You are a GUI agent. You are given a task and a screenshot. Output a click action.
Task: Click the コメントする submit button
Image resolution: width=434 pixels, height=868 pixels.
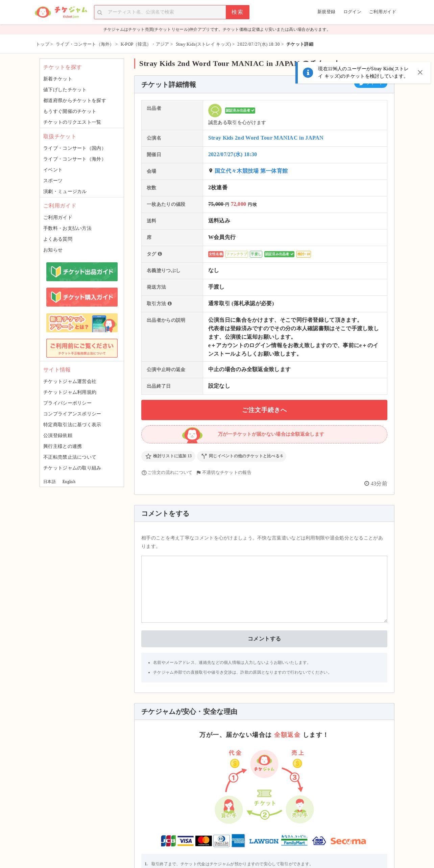tap(264, 639)
